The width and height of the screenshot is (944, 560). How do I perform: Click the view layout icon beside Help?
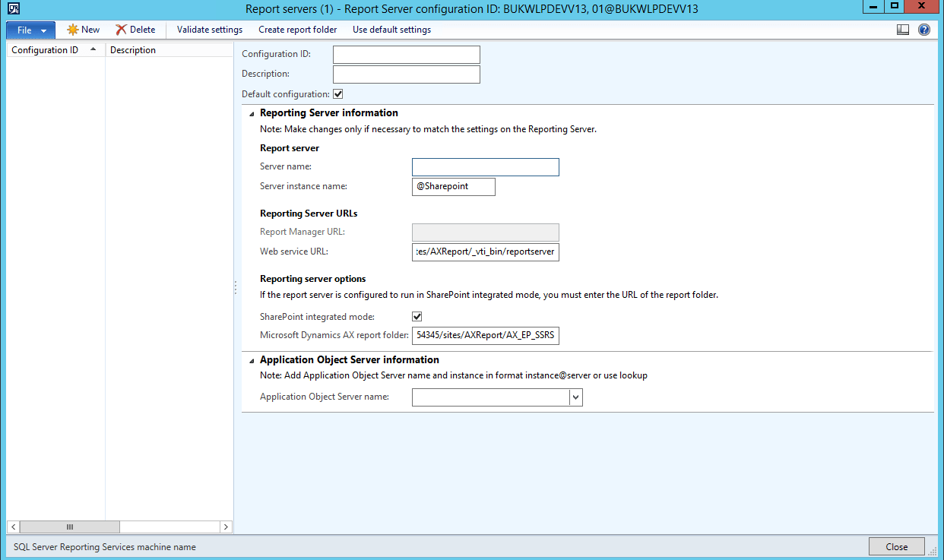(903, 30)
